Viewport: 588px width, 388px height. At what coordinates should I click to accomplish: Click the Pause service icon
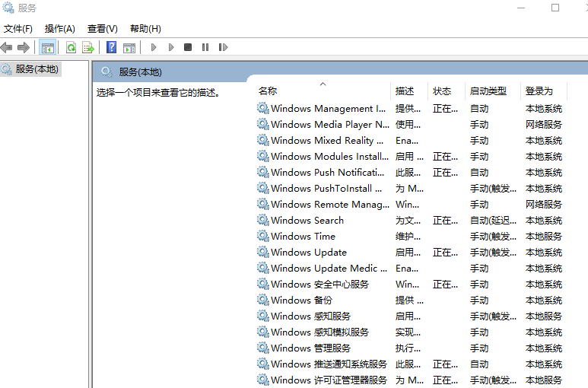tap(205, 47)
